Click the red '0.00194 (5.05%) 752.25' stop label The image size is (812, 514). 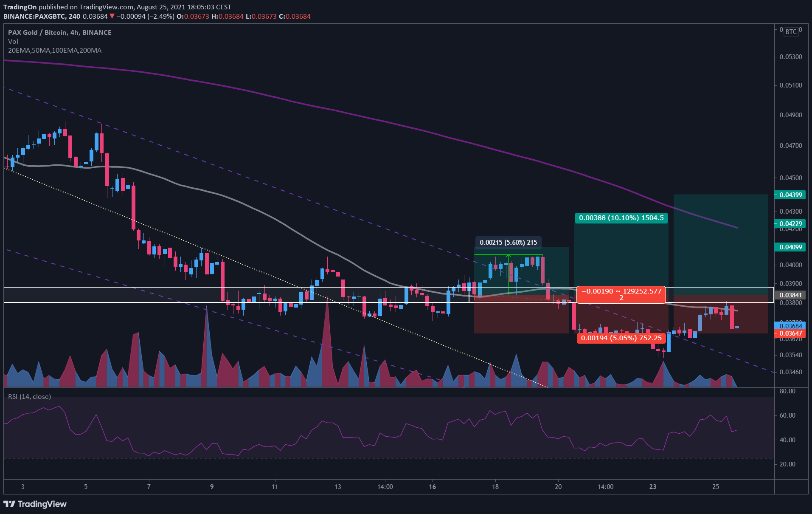[x=621, y=338]
